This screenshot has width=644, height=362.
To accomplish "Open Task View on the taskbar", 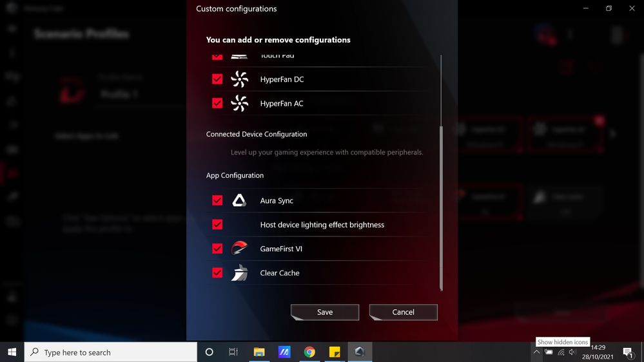I will 233,352.
